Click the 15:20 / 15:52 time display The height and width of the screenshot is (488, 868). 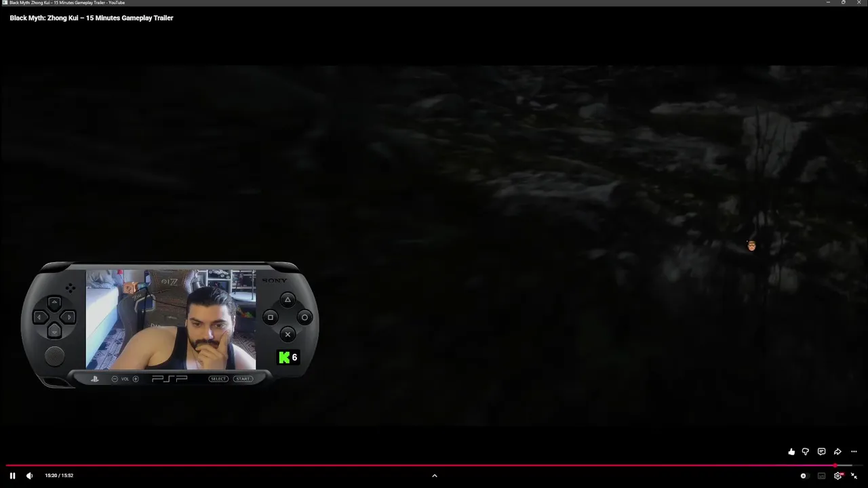click(59, 476)
